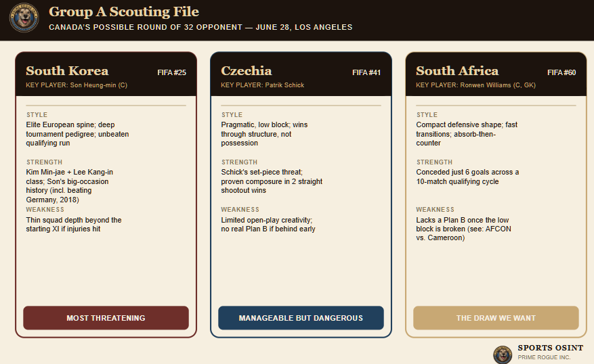Select the MOST THREATENING verdict button

106,318
